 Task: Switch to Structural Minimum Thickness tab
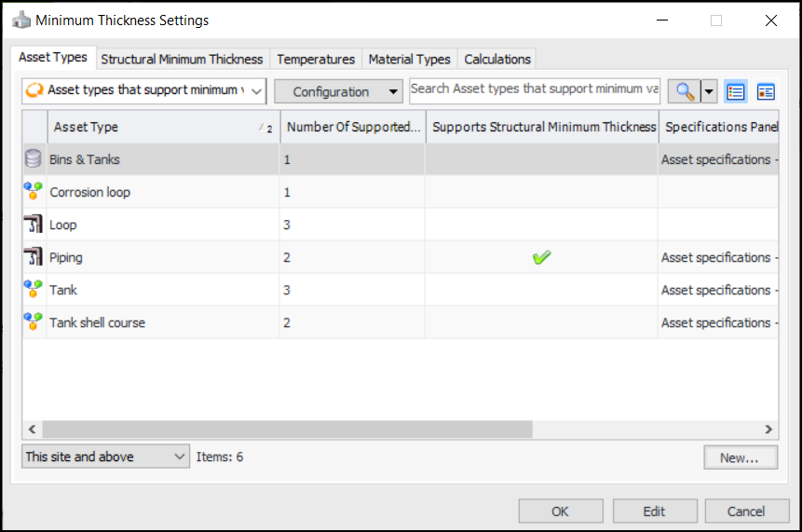coord(182,59)
